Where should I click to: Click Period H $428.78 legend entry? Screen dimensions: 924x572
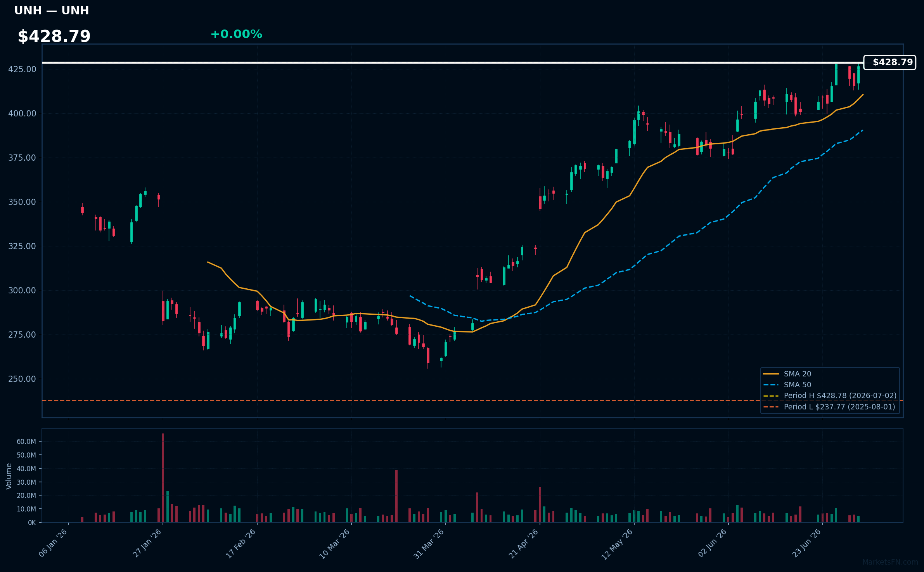(840, 395)
